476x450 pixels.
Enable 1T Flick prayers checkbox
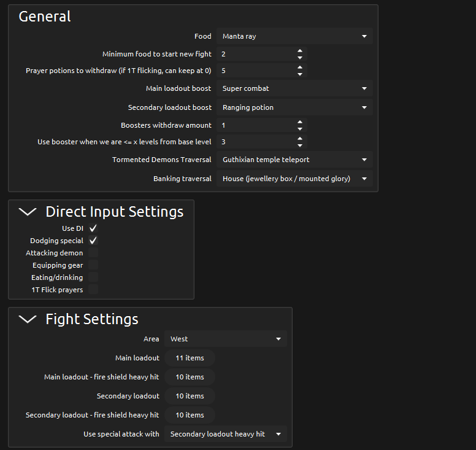[x=93, y=290]
